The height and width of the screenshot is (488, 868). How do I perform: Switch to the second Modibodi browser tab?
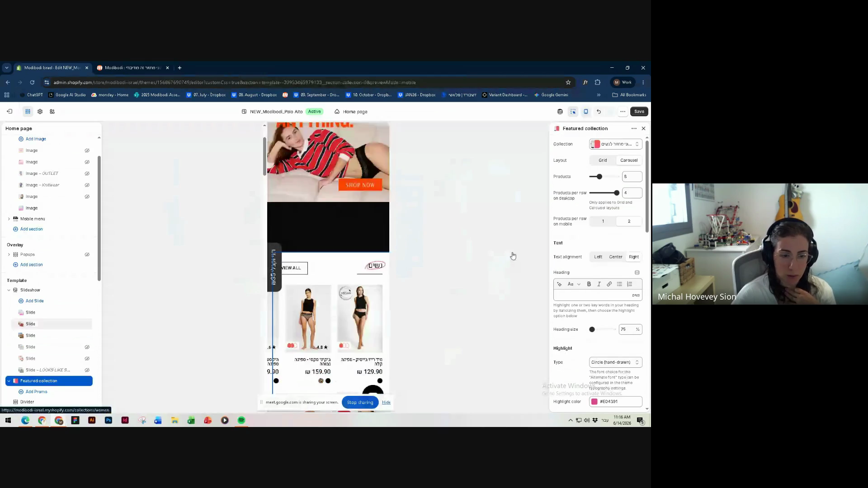(133, 68)
